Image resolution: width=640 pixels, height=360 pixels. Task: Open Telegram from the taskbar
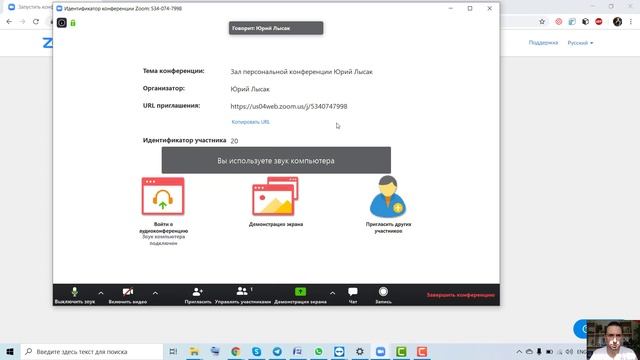pyautogui.click(x=277, y=351)
